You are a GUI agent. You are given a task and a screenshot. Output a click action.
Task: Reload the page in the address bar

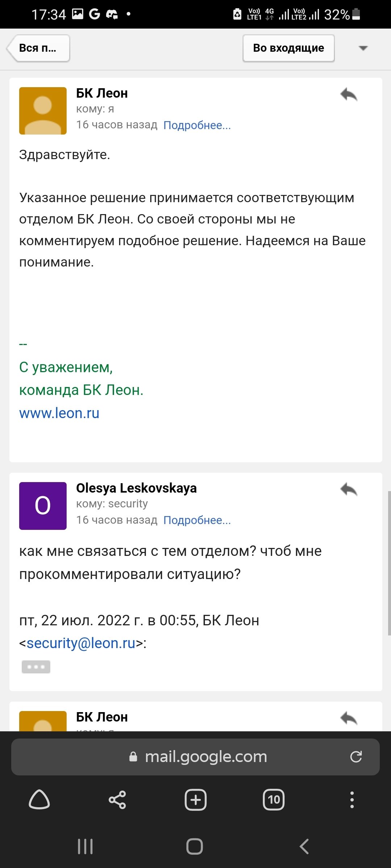(x=356, y=757)
